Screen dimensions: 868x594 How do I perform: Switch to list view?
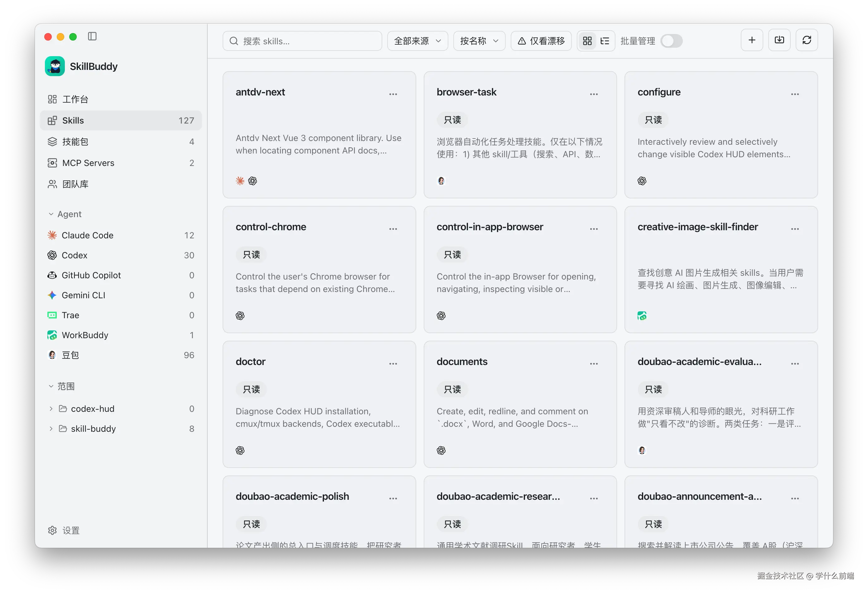tap(605, 41)
